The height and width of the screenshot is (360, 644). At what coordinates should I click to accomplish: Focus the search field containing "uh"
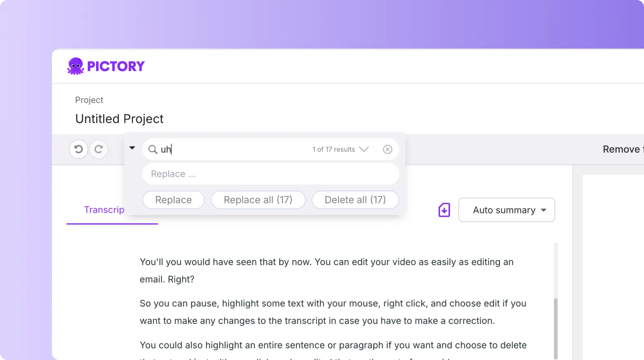click(x=233, y=149)
